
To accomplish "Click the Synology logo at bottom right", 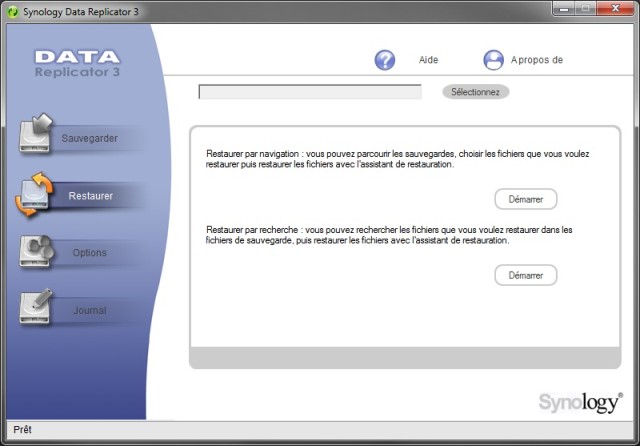I will pyautogui.click(x=581, y=402).
